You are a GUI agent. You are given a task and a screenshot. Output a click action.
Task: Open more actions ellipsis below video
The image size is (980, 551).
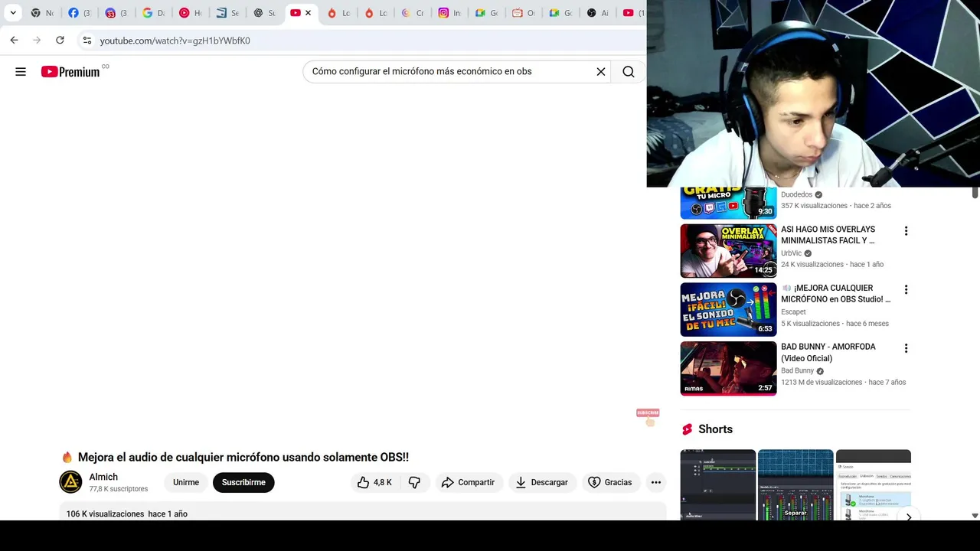click(x=656, y=482)
